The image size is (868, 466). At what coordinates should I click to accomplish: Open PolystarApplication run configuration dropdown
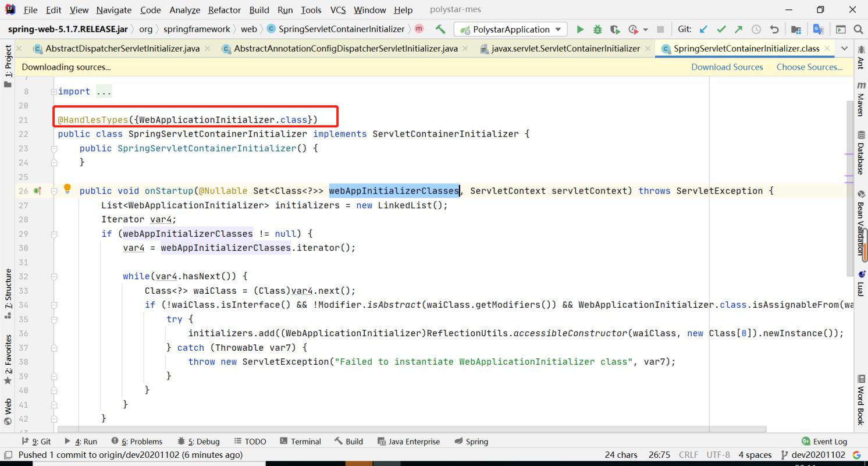click(x=510, y=29)
